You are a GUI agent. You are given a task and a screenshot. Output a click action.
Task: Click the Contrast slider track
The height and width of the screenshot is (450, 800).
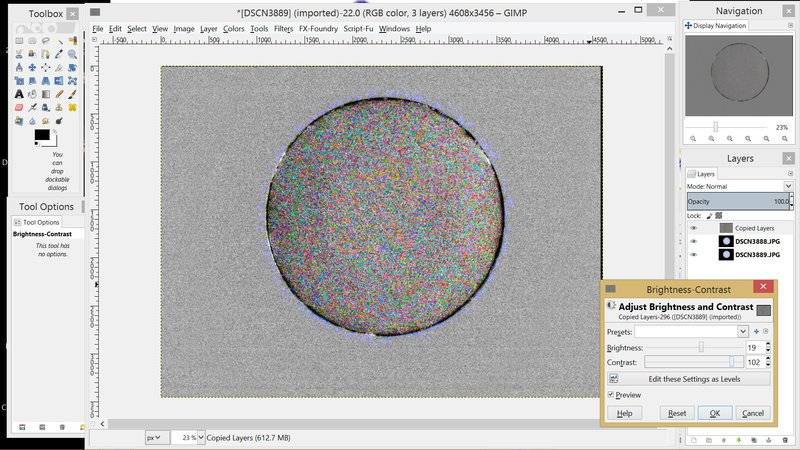point(690,362)
